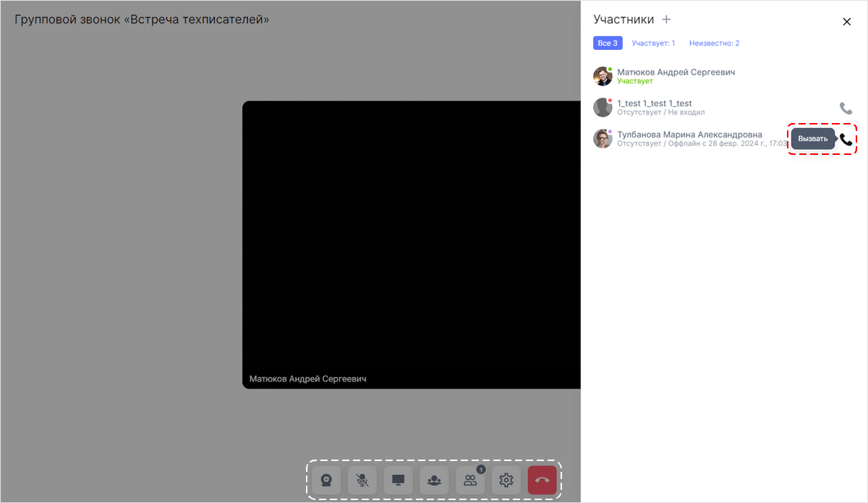Click the 'Участники' panel heading

(624, 20)
